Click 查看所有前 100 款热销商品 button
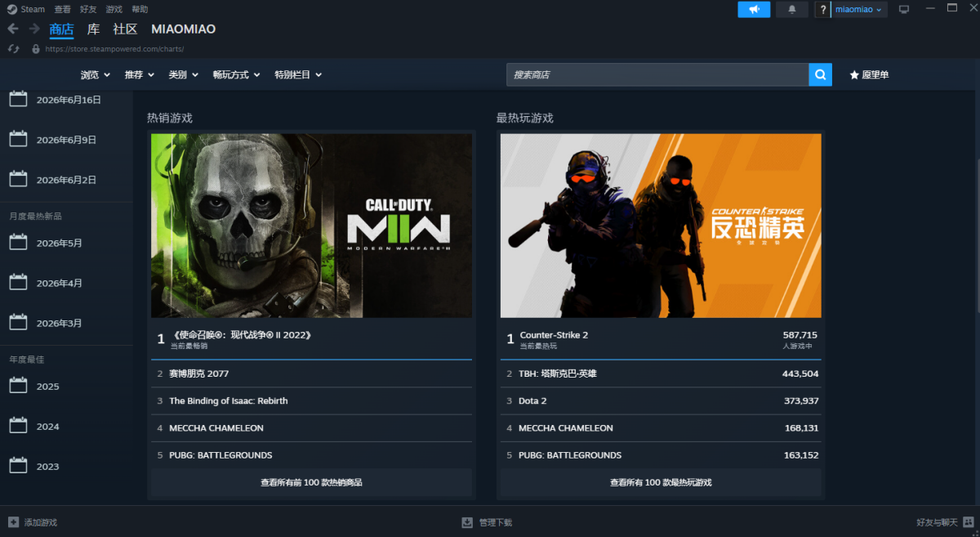 (x=311, y=482)
